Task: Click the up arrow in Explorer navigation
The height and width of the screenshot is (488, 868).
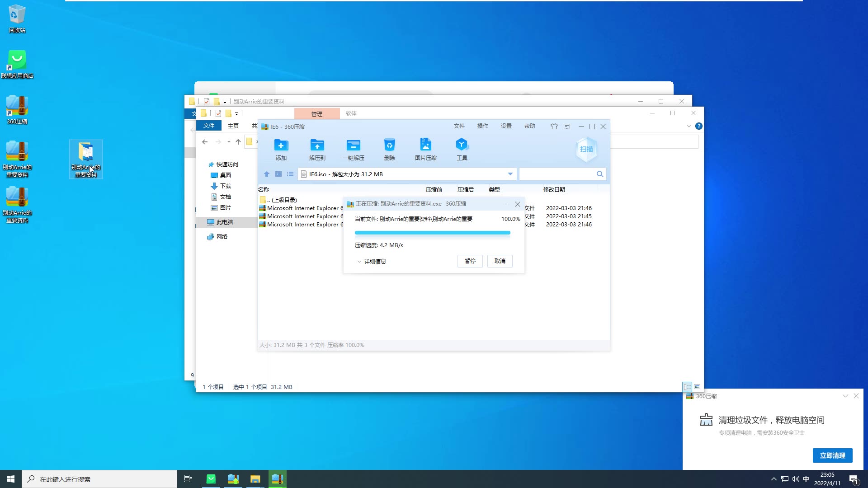Action: [x=238, y=142]
